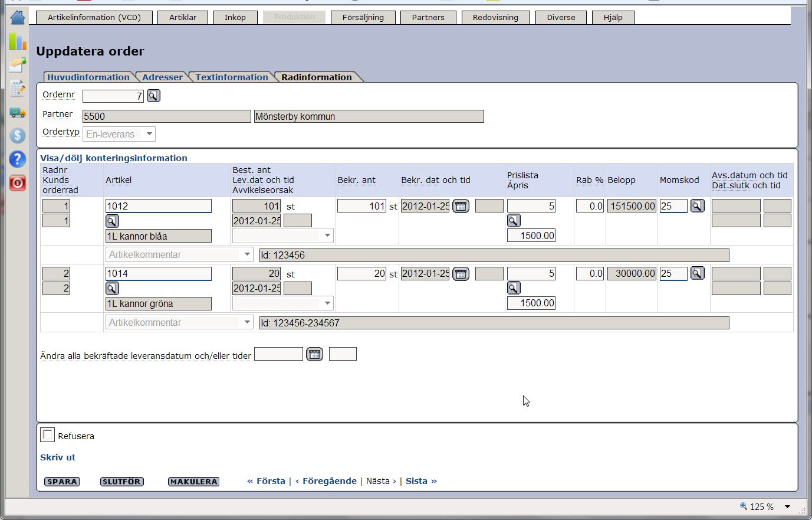Switch to the Adresser tab
812x520 pixels.
click(x=162, y=77)
